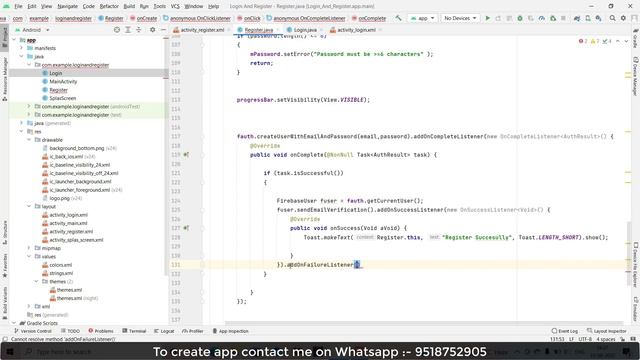The width and height of the screenshot is (640, 360).
Task: Open Project panel options gear
Action: (152, 30)
